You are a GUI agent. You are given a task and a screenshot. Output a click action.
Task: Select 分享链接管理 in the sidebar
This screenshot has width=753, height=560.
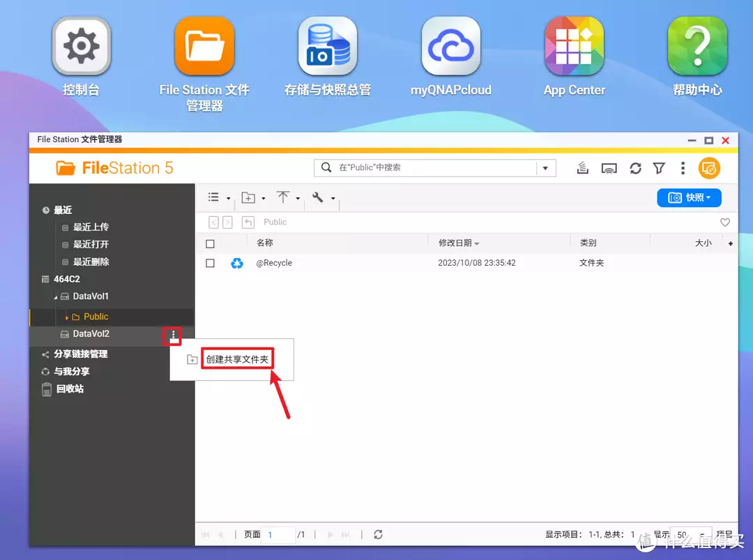click(81, 354)
